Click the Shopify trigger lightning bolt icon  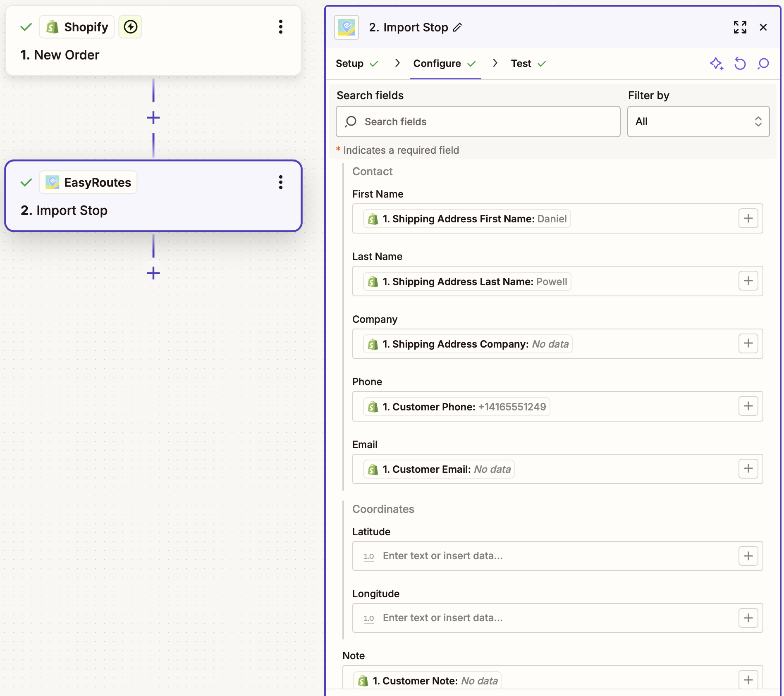click(x=130, y=27)
